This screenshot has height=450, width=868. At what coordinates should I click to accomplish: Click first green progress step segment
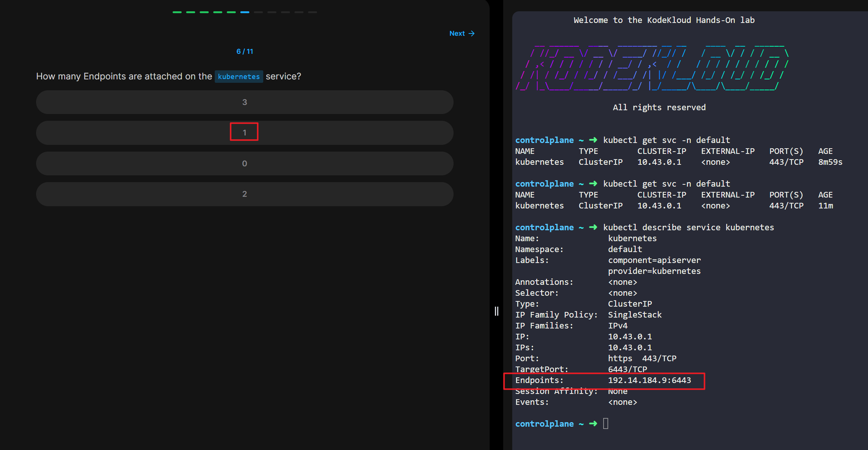coord(177,12)
